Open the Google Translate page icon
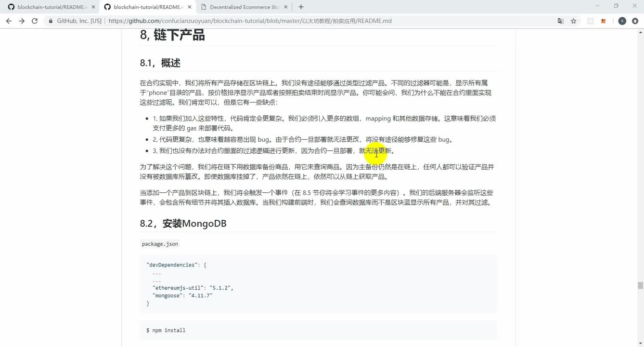Image resolution: width=644 pixels, height=347 pixels. 560,21
